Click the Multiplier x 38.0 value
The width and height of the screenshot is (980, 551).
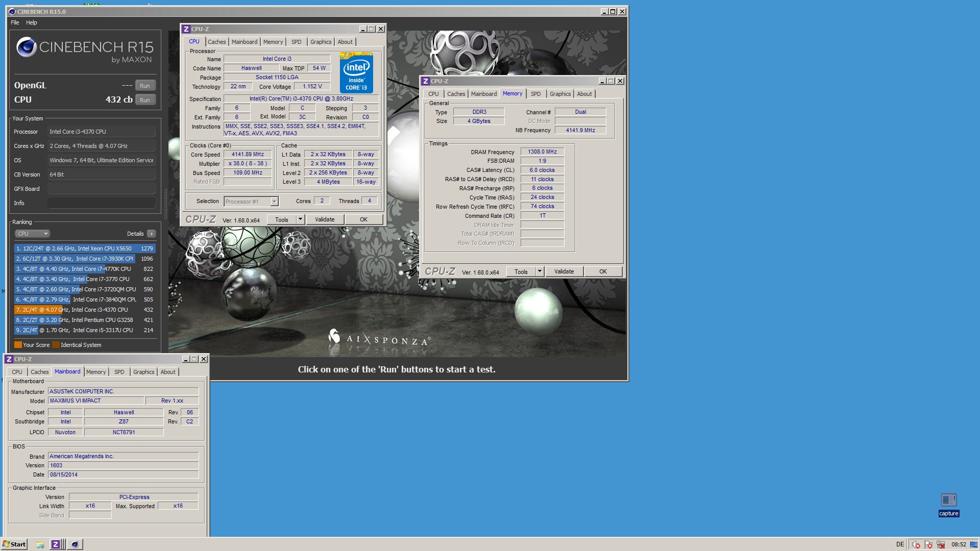coord(248,163)
